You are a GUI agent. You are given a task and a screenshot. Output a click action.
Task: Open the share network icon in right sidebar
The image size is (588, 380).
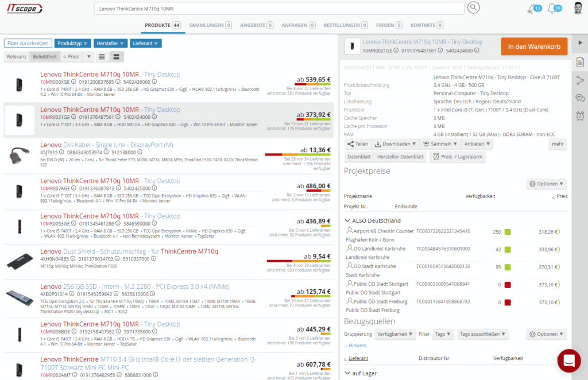[x=580, y=80]
